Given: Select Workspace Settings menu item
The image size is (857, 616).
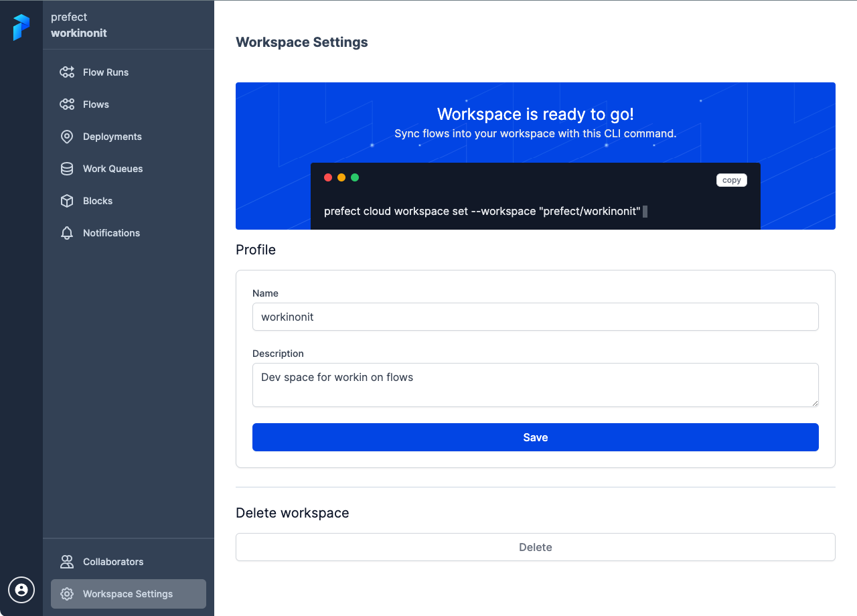Looking at the screenshot, I should 129,594.
